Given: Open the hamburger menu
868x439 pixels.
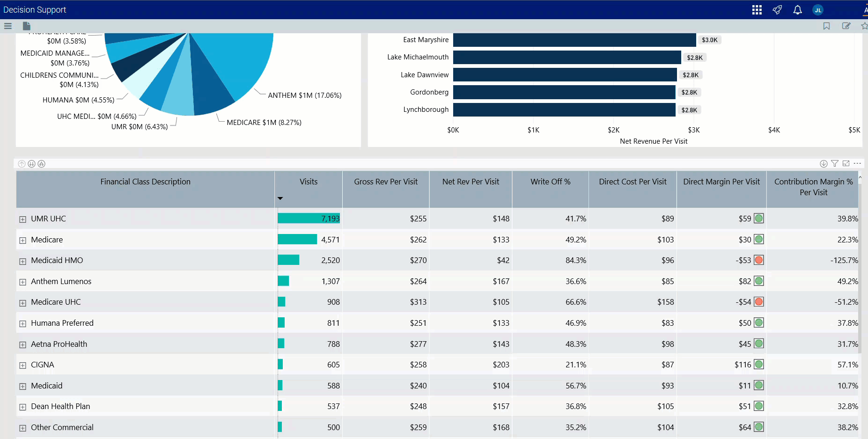Looking at the screenshot, I should pyautogui.click(x=7, y=26).
